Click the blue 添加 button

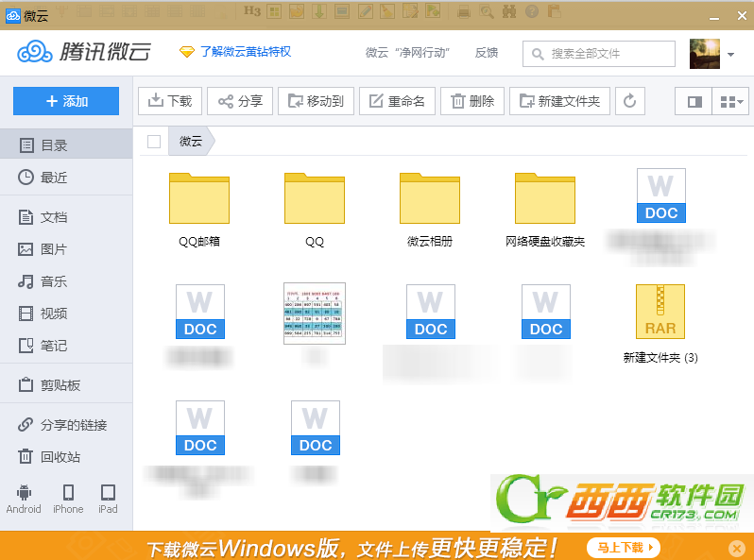pyautogui.click(x=66, y=101)
